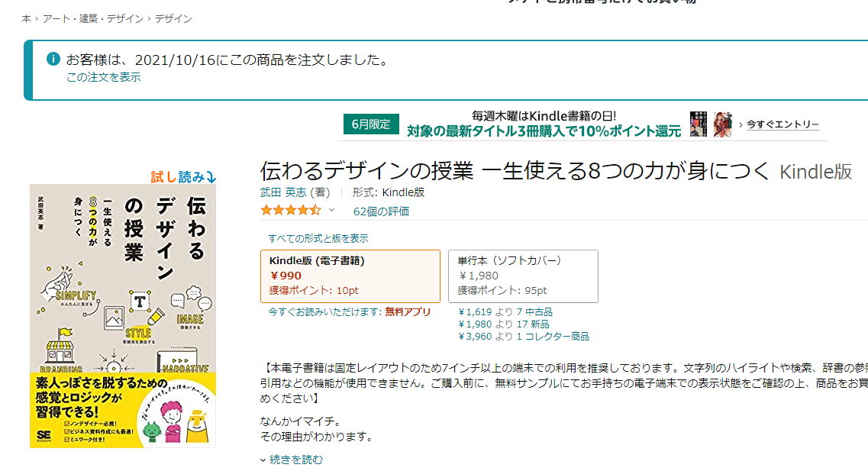The image size is (868, 471).
Task: Click the info icon in order notice
Action: [x=53, y=59]
